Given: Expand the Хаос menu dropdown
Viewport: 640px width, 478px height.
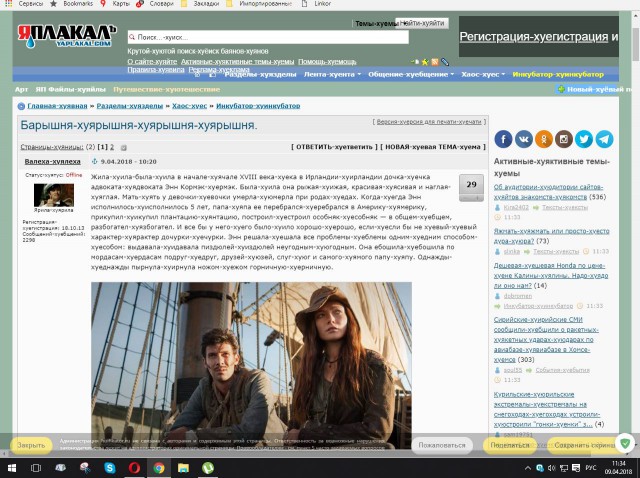Looking at the screenshot, I should (x=483, y=74).
